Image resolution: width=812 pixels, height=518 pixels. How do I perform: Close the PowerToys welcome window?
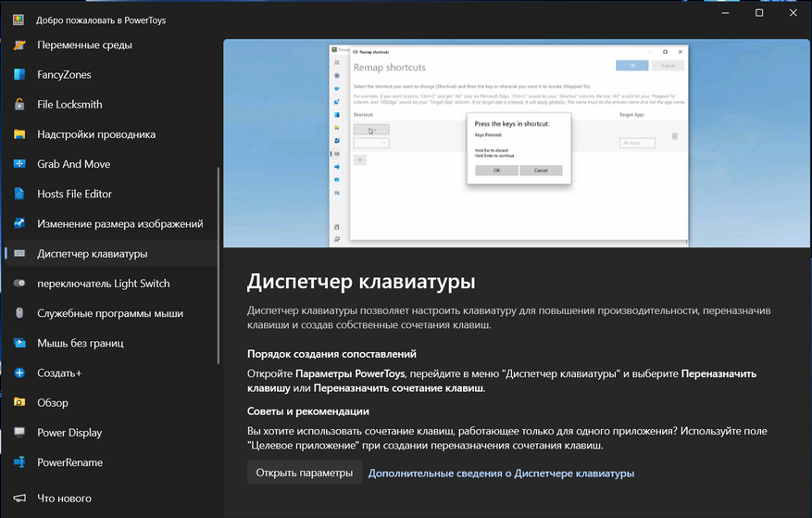tap(793, 13)
